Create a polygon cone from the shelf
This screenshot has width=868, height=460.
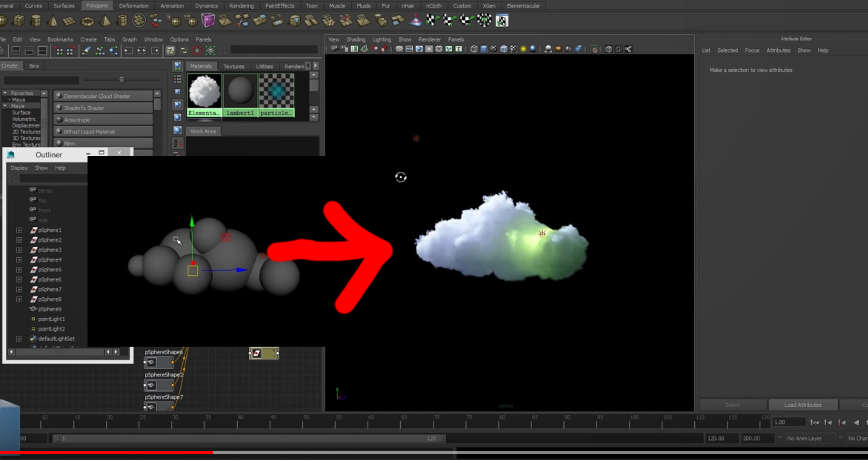pos(53,20)
